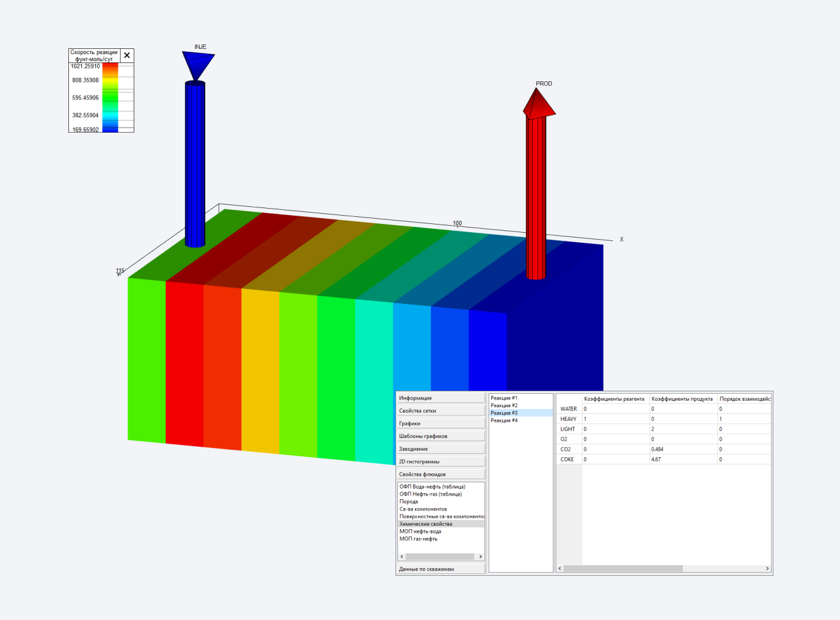Click the PROD producer well arrow

[x=539, y=104]
